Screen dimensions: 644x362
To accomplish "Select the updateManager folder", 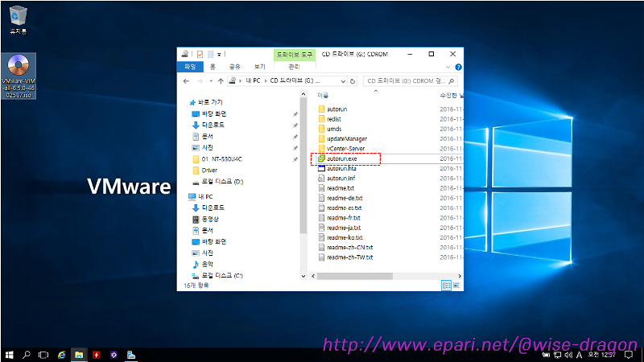I will tap(347, 138).
